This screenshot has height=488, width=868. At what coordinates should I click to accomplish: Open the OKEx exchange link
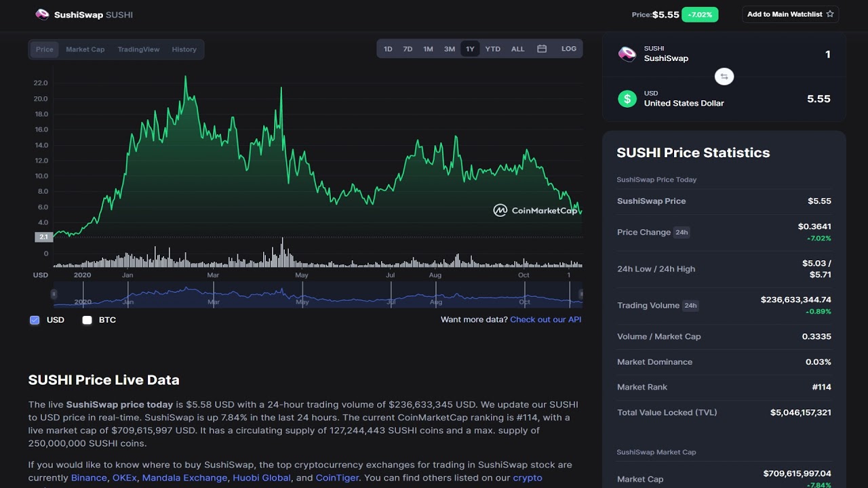click(125, 478)
